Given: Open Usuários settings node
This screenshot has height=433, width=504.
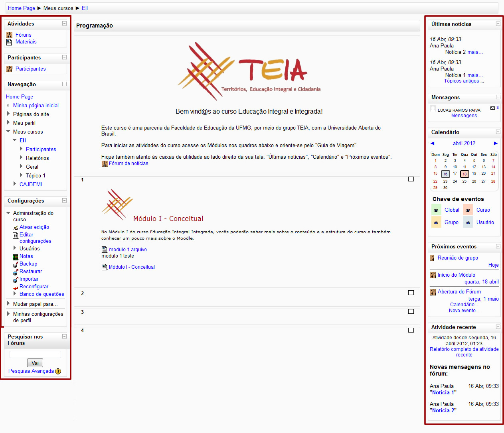Looking at the screenshot, I should [x=30, y=249].
